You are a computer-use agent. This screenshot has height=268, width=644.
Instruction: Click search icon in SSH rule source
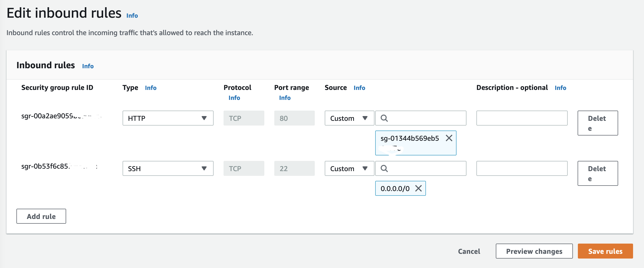[x=384, y=169]
